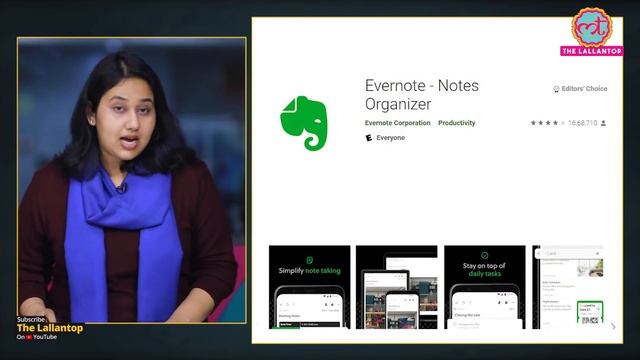Click the Everyone content rating label
This screenshot has width=640, height=360.
[x=391, y=138]
